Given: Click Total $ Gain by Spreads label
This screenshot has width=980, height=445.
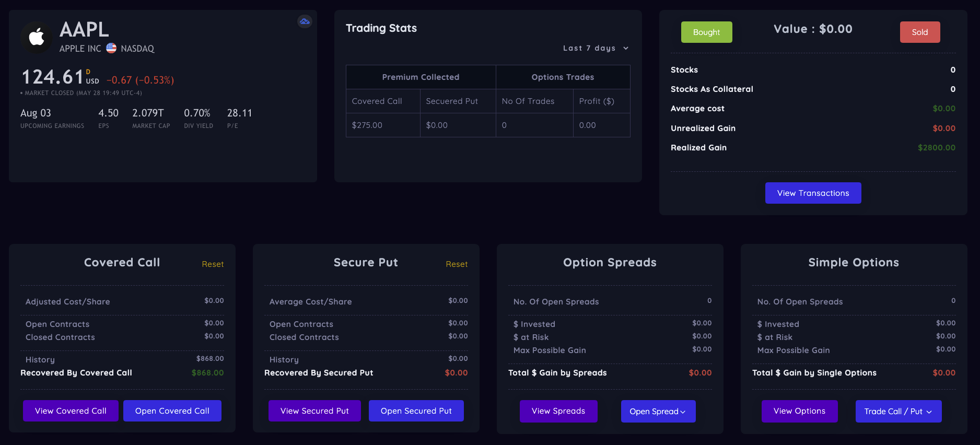Looking at the screenshot, I should coord(557,373).
